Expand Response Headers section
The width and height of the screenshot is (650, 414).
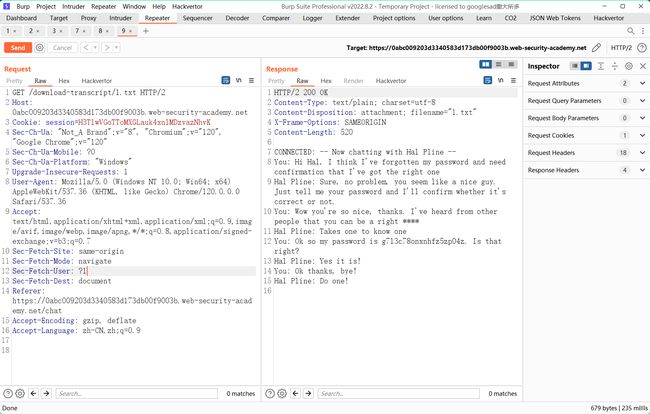click(x=642, y=170)
